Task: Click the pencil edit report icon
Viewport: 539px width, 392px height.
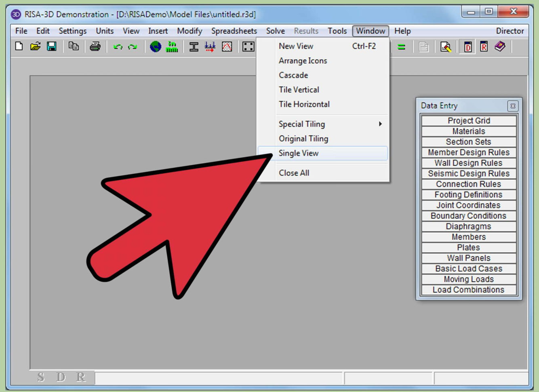Action: 446,47
